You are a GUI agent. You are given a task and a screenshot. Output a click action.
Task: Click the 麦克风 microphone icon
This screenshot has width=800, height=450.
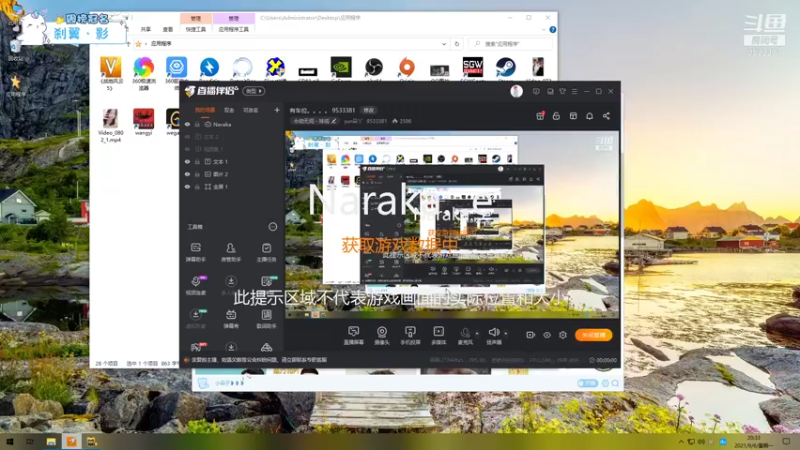[x=465, y=333]
